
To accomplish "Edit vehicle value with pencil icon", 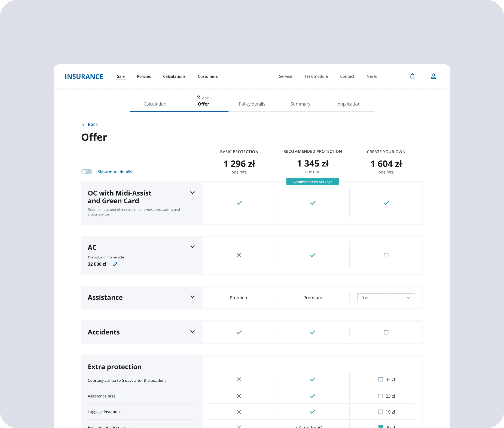I will [115, 264].
